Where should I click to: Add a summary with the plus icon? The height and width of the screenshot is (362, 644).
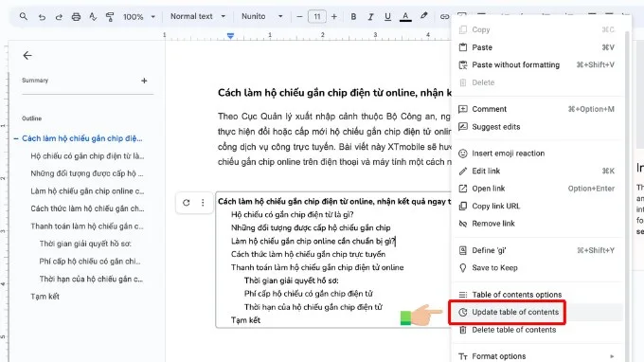144,81
